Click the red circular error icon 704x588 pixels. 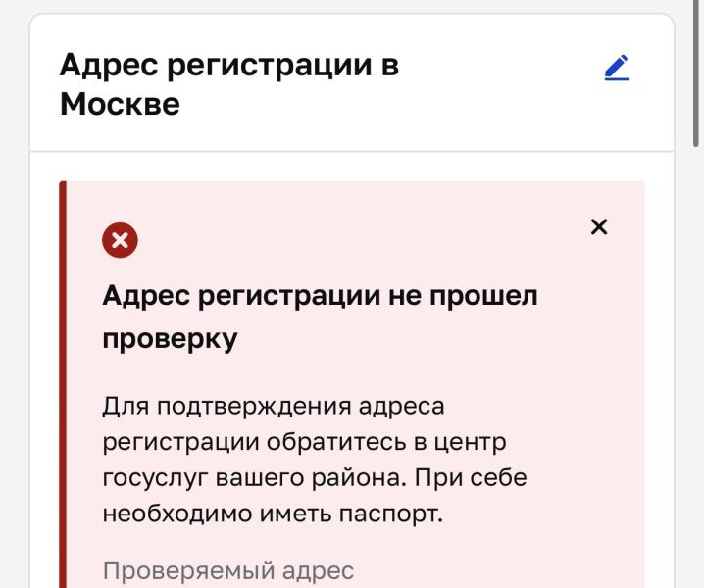pos(120,240)
